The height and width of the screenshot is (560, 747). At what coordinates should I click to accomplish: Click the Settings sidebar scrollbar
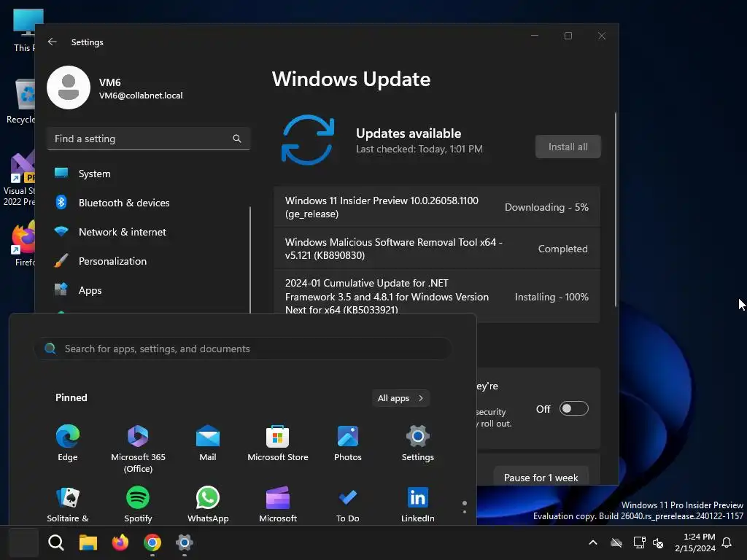250,260
